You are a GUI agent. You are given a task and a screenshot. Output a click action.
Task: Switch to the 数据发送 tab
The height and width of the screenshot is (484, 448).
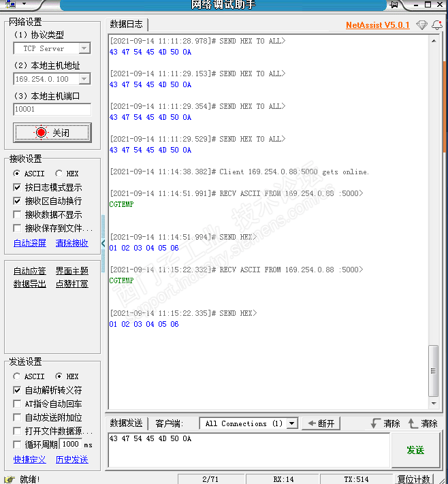click(x=126, y=423)
